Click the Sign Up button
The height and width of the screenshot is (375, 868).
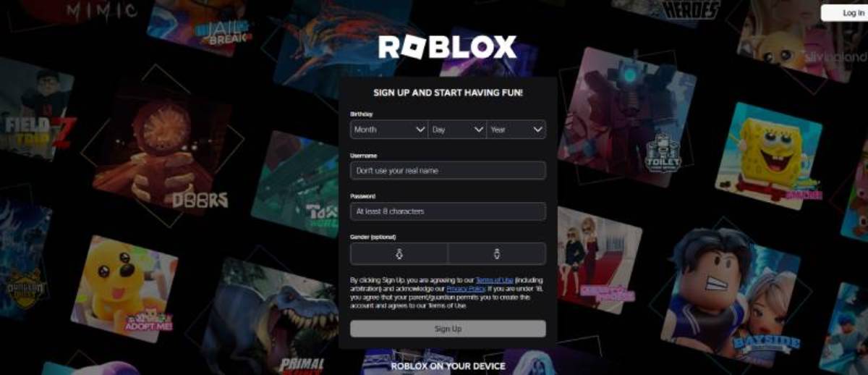[x=448, y=329]
